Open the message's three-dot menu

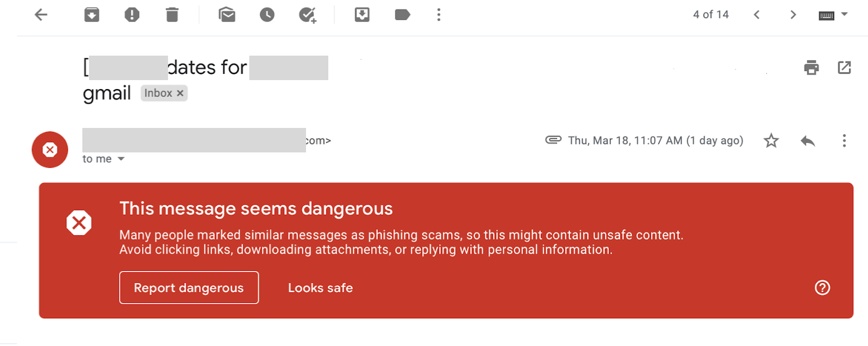coord(845,141)
